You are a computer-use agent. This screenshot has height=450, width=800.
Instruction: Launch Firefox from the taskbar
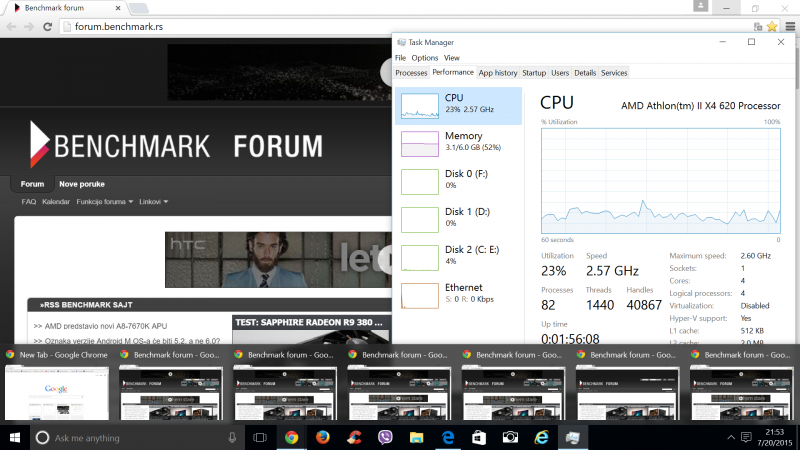click(x=322, y=438)
